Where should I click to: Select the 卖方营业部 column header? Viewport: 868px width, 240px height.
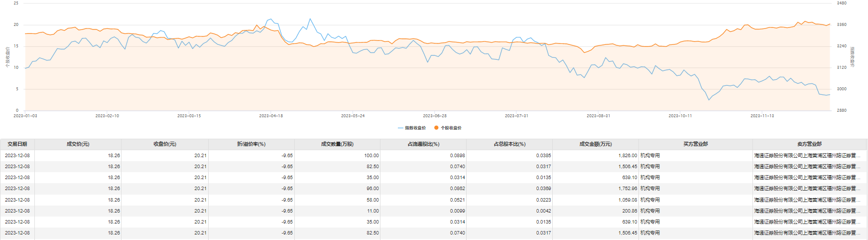coord(809,144)
